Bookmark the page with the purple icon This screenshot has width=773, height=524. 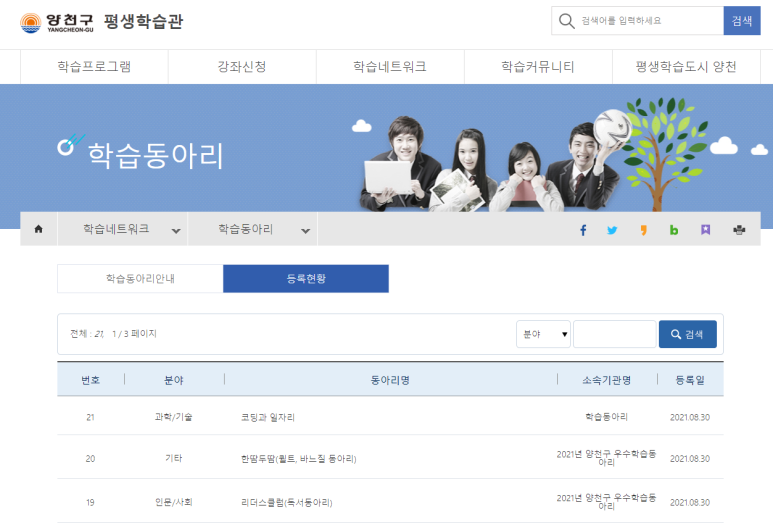(x=705, y=230)
